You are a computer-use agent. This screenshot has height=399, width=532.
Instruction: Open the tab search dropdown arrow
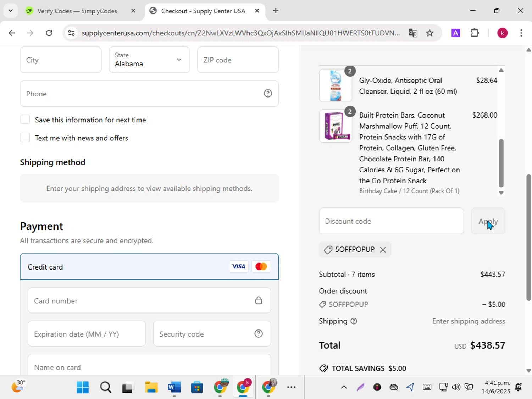[x=10, y=11]
